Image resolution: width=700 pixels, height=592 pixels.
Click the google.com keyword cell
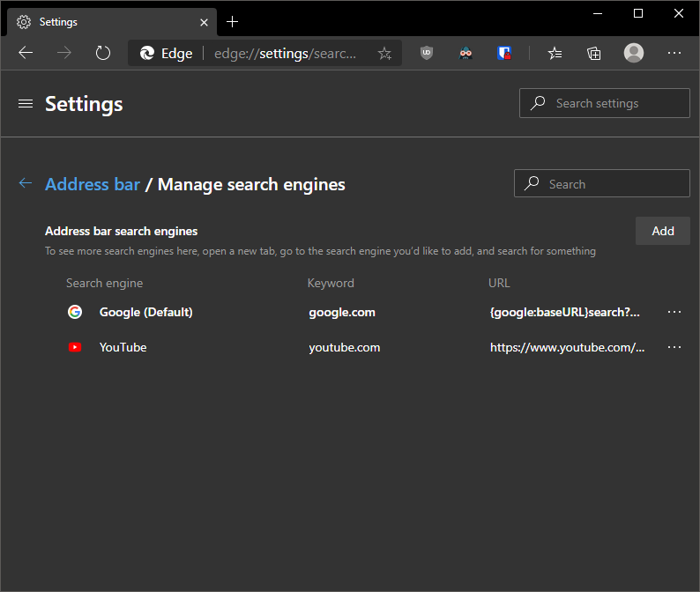click(x=342, y=312)
